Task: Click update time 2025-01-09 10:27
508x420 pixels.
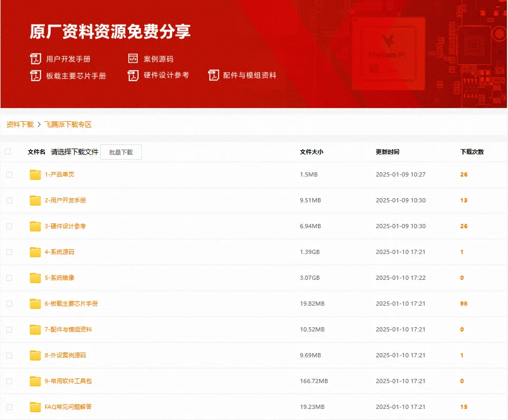Action: 400,174
